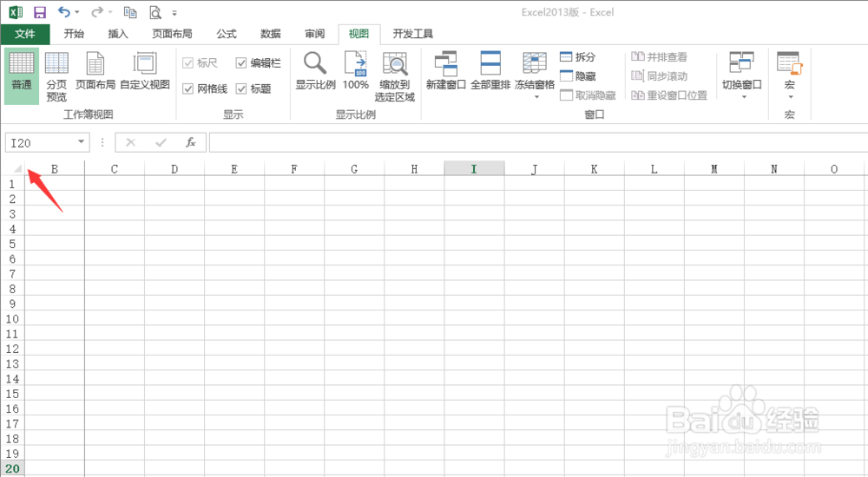Click the Redo arrow icon
The width and height of the screenshot is (868, 477).
pos(97,11)
